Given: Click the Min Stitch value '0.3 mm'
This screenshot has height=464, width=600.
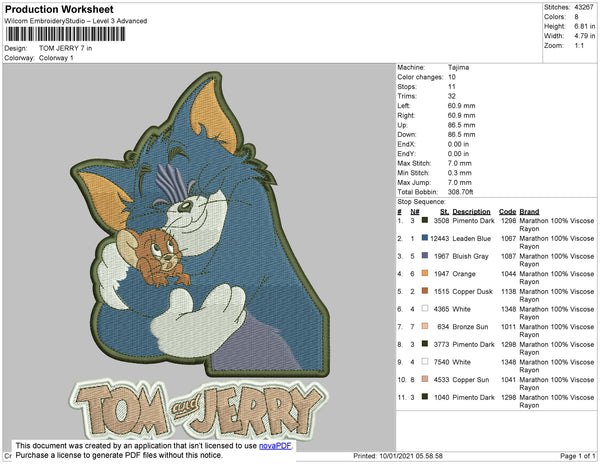Looking at the screenshot, I should 460,173.
